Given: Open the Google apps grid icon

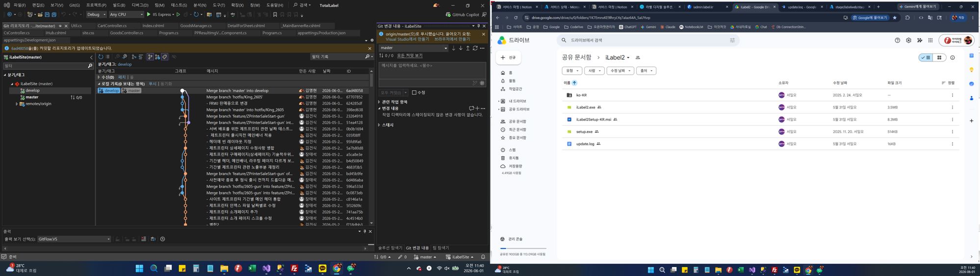Looking at the screenshot, I should click(930, 40).
